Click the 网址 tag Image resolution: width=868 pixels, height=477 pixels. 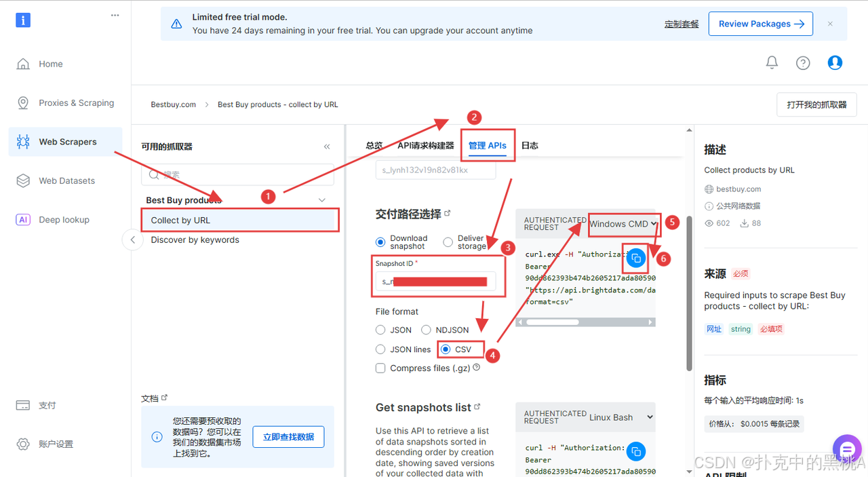[x=714, y=329]
